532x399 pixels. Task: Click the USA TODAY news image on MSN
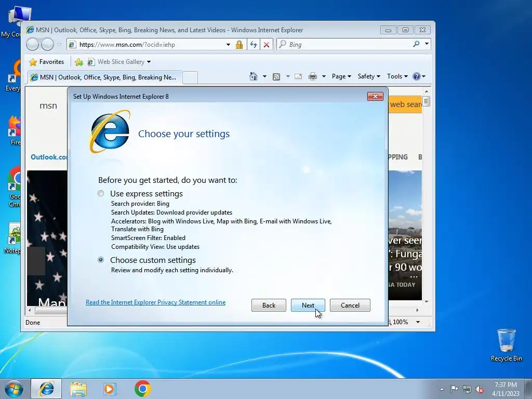405,235
